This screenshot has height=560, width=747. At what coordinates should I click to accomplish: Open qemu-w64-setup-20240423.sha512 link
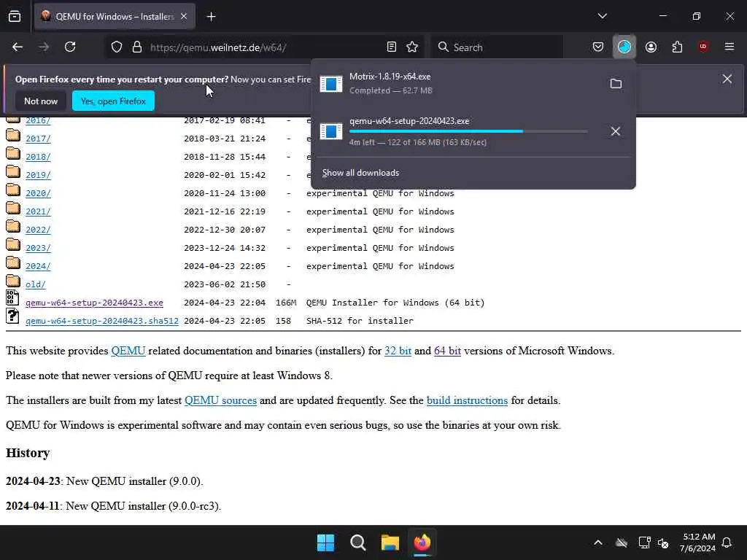pos(102,321)
